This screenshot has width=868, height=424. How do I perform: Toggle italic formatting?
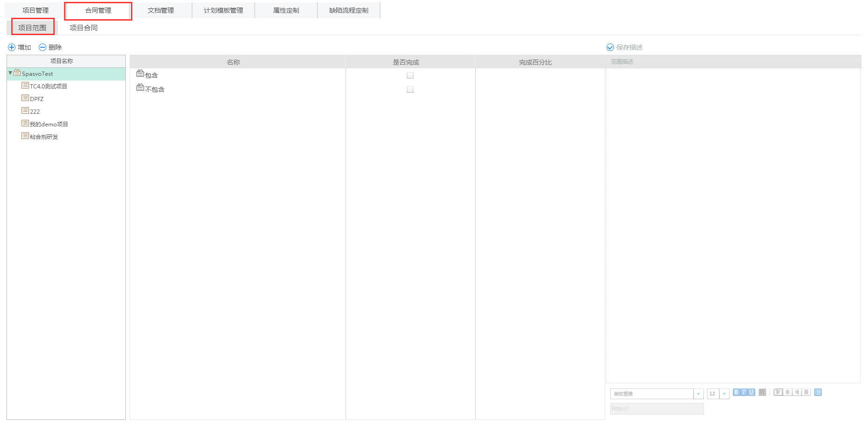pos(744,392)
